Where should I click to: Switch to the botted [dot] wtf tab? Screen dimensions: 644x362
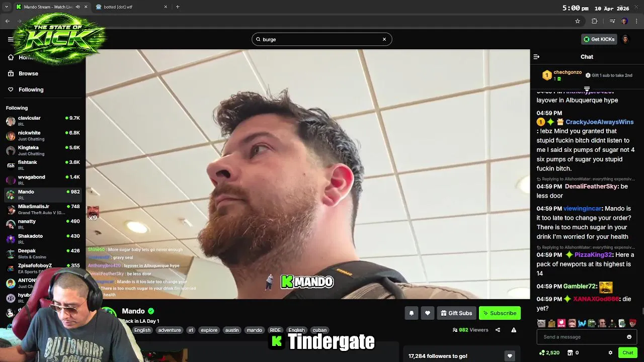coord(131,7)
